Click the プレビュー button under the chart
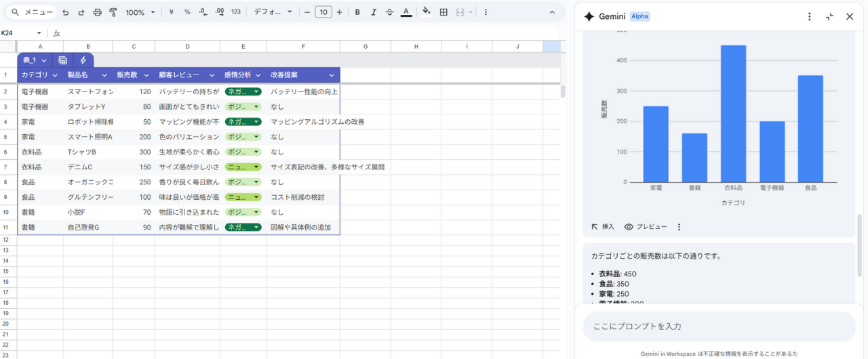Screen dimensions: 868x359 (x=646, y=227)
